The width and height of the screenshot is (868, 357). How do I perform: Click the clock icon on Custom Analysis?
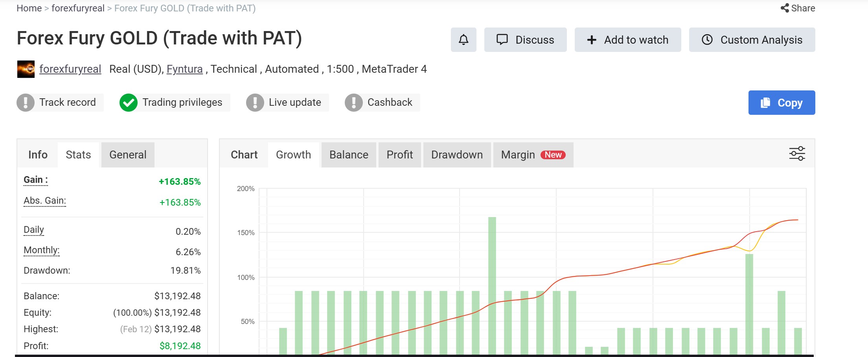tap(707, 40)
